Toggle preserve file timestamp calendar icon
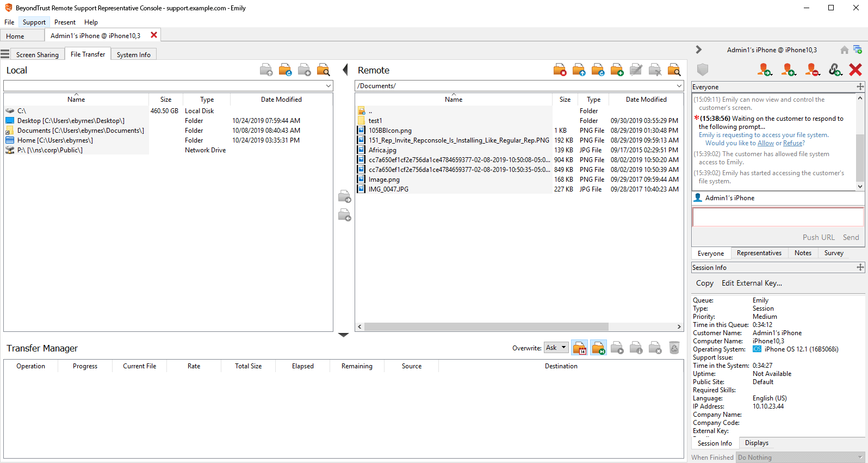Screen dimensions: 868x463 [x=579, y=348]
